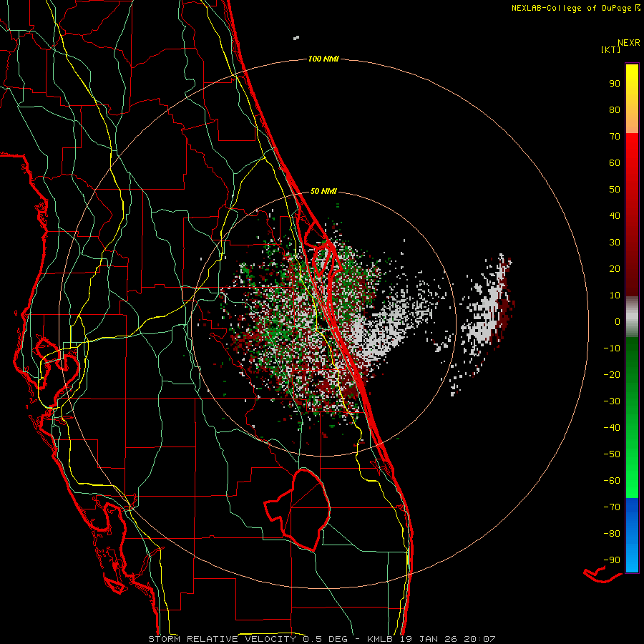
Task: Click the "60" value on the velocity scale
Action: [x=615, y=163]
